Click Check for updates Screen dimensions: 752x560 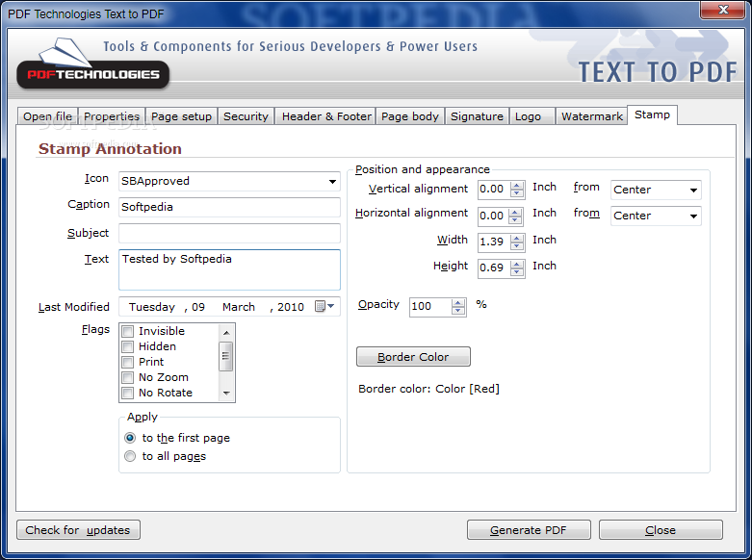coord(78,530)
